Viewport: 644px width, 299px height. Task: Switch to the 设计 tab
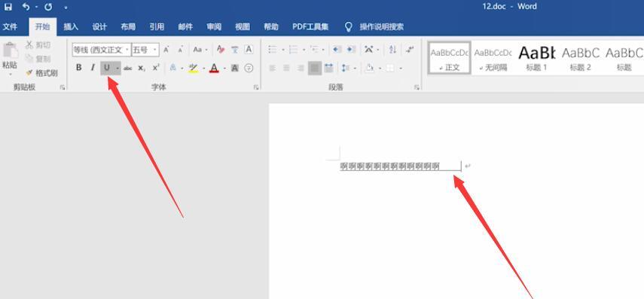[99, 27]
